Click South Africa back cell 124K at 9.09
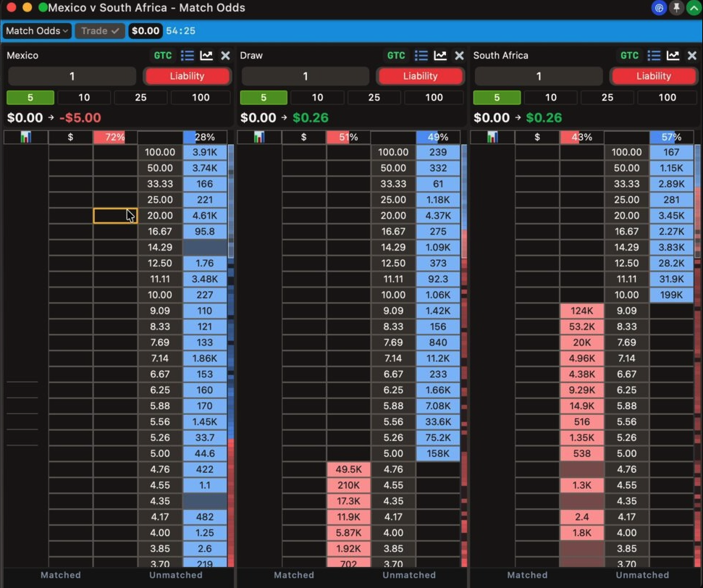The image size is (703, 588). (x=581, y=311)
